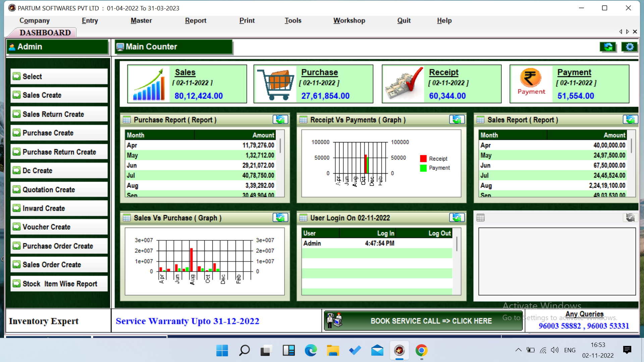644x362 pixels.
Task: Click the refresh icon on Receipt Vs Payments graph
Action: point(457,119)
